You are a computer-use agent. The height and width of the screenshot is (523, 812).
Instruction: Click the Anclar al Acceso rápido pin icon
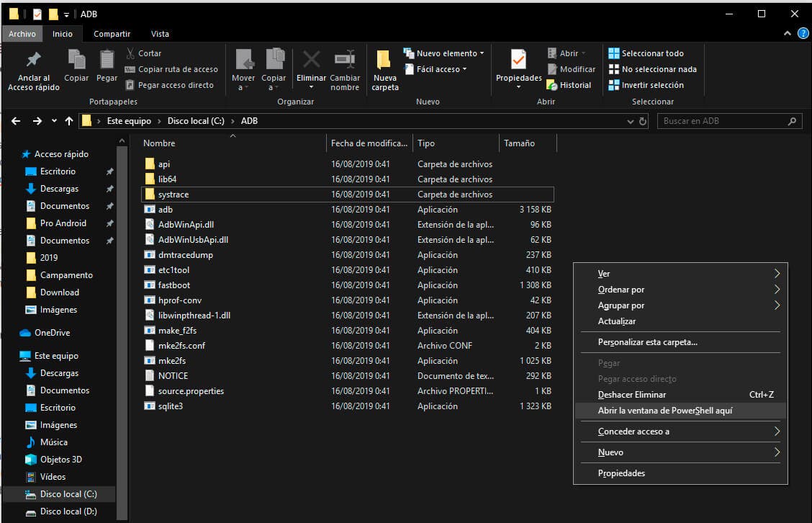tap(33, 61)
